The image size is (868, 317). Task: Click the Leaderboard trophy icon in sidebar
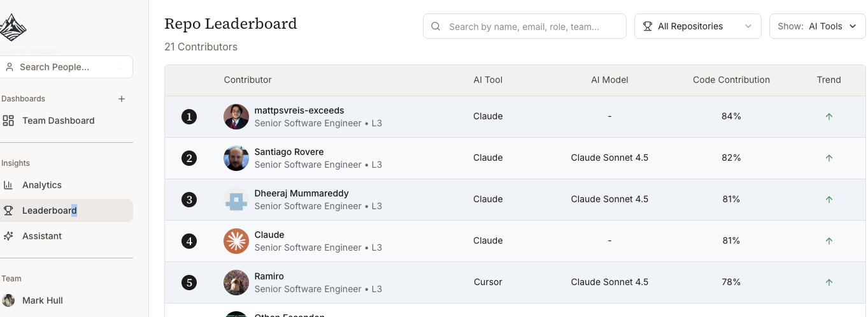point(8,210)
